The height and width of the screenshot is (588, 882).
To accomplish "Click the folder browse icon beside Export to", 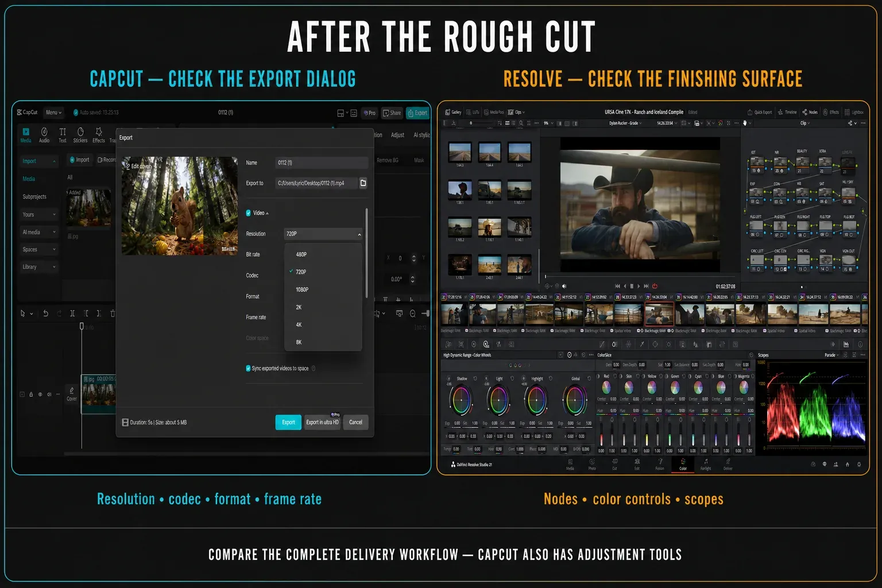I will (x=363, y=183).
